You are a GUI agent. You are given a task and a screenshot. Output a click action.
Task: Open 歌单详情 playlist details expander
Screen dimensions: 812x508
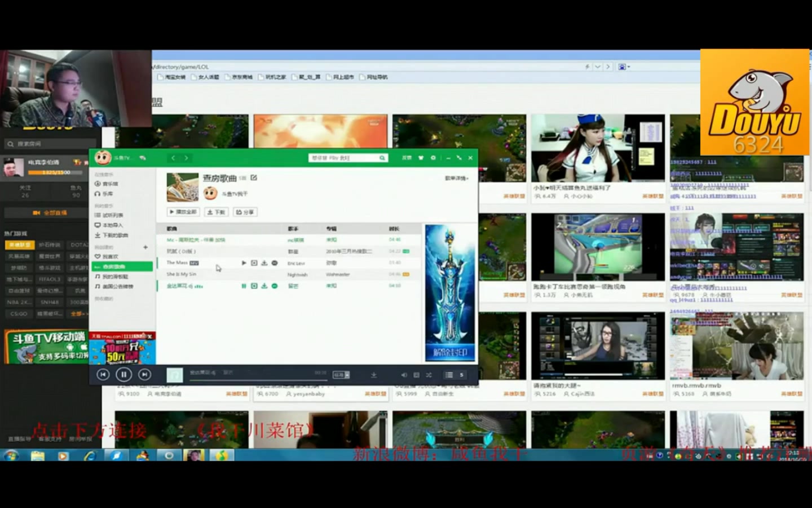(456, 178)
